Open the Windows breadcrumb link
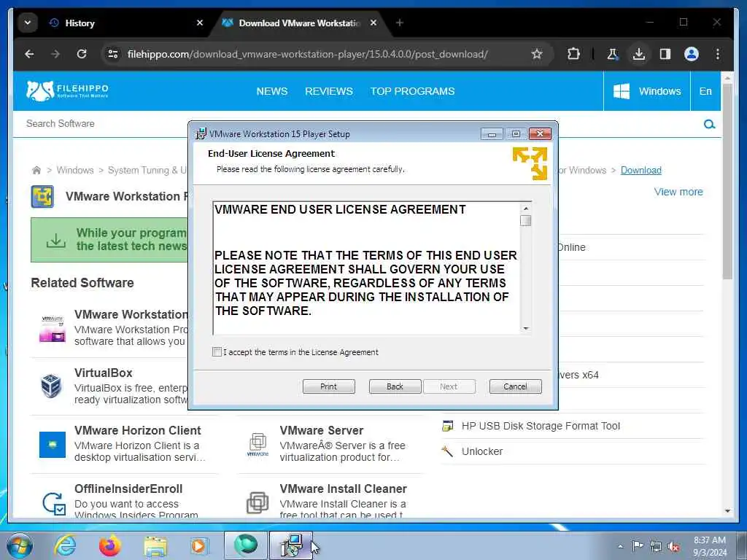This screenshot has height=560, width=747. point(75,170)
